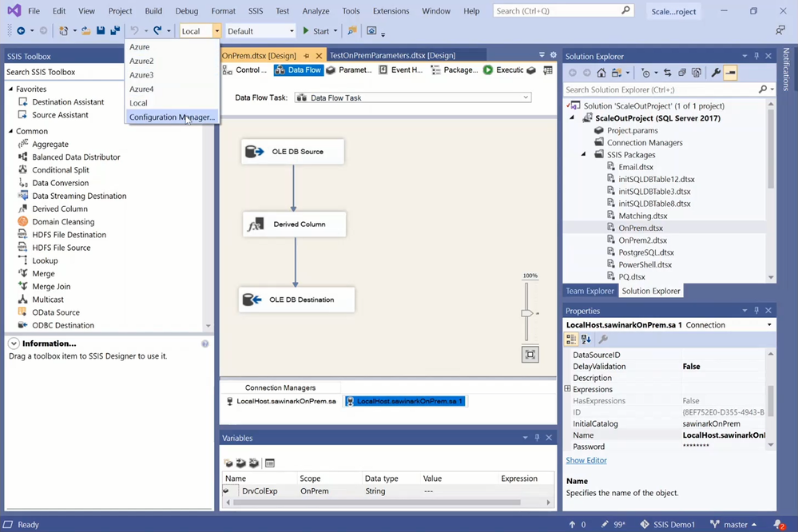Image resolution: width=798 pixels, height=532 pixels.
Task: Pin the Solution Explorer panel
Action: point(756,56)
